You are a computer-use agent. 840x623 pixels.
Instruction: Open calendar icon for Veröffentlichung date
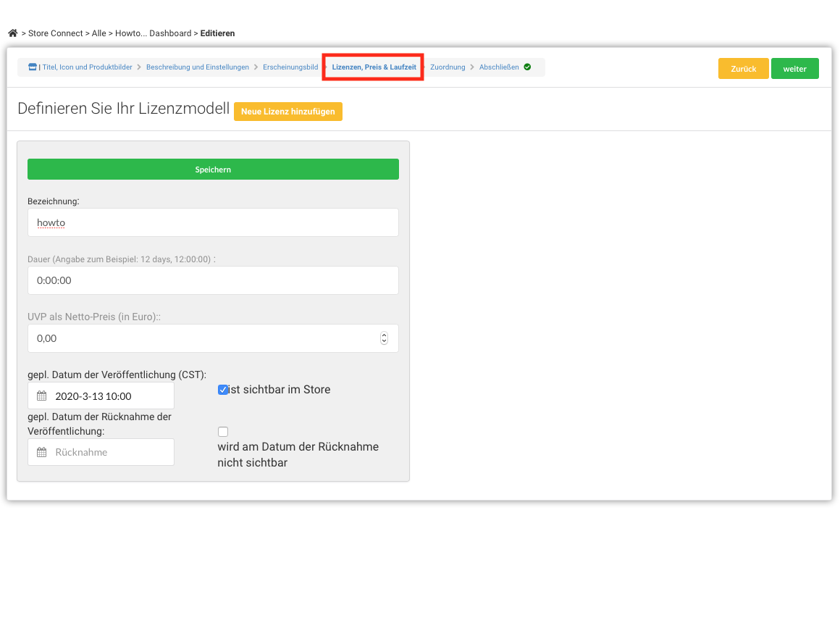point(42,396)
